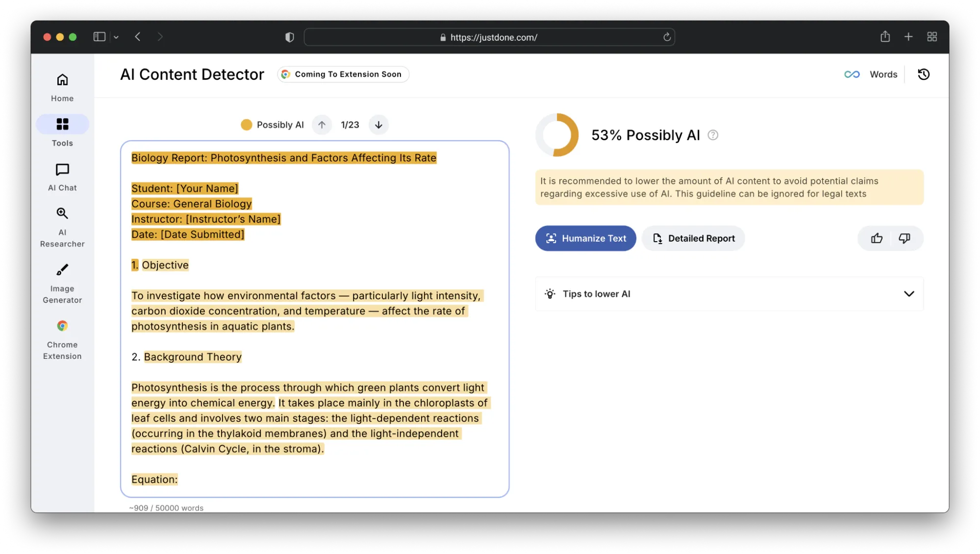Open the history clock icon
Image resolution: width=980 pixels, height=554 pixels.
924,74
